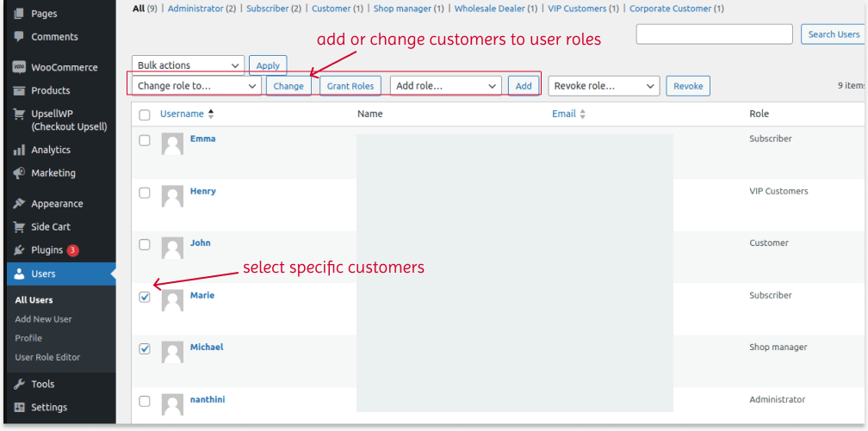Open Henry's username link
The image size is (868, 431).
point(202,191)
